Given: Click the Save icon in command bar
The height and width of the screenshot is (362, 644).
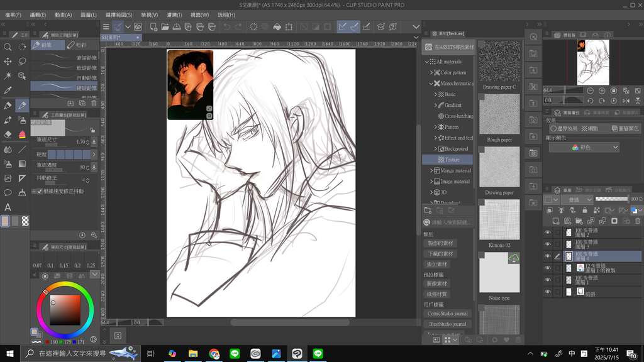Looking at the screenshot, I should point(177,26).
